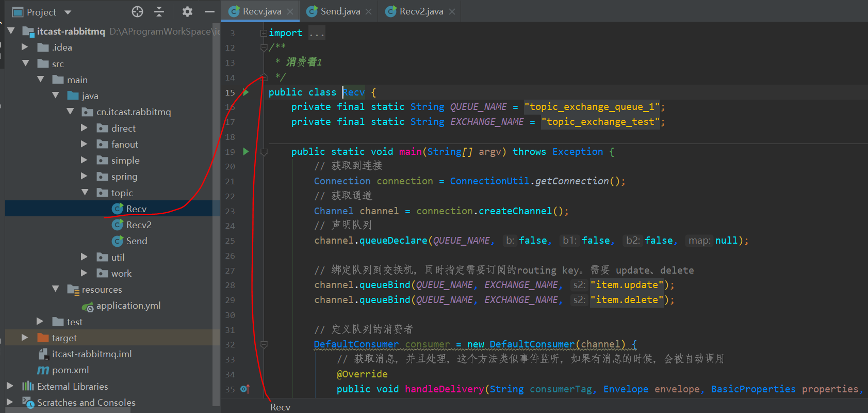The width and height of the screenshot is (868, 413).
Task: Click the Recv.java tab file icon
Action: [234, 11]
